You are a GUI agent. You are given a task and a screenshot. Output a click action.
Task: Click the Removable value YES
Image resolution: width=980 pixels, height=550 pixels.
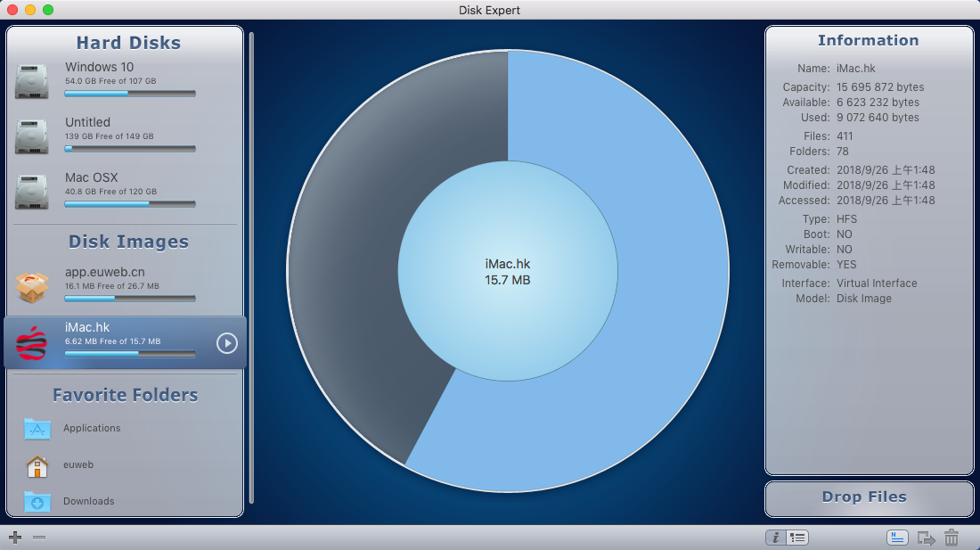846,265
